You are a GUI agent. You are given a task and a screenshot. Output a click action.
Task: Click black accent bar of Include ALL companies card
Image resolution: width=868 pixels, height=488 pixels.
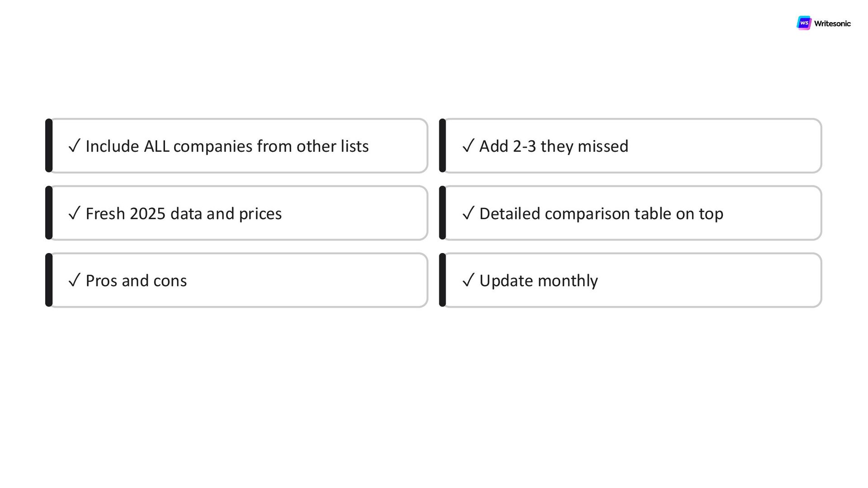(x=49, y=145)
